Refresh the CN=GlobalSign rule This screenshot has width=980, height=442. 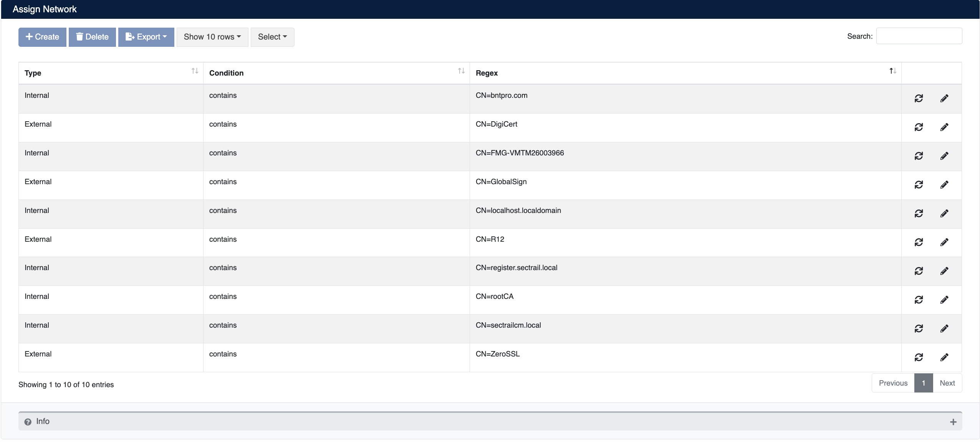point(919,185)
